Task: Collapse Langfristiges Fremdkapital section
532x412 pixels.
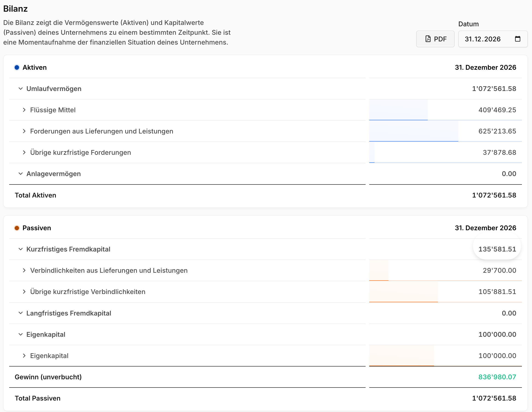Action: (x=21, y=313)
